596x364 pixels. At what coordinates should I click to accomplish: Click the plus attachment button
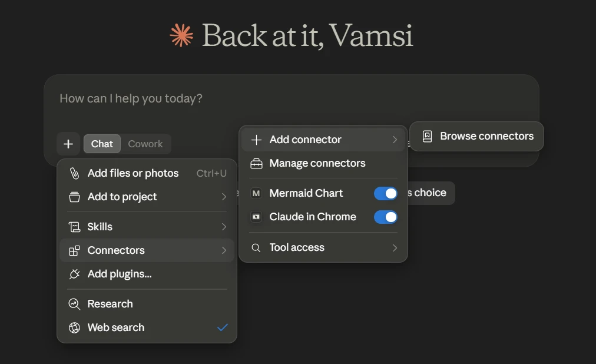pyautogui.click(x=68, y=144)
